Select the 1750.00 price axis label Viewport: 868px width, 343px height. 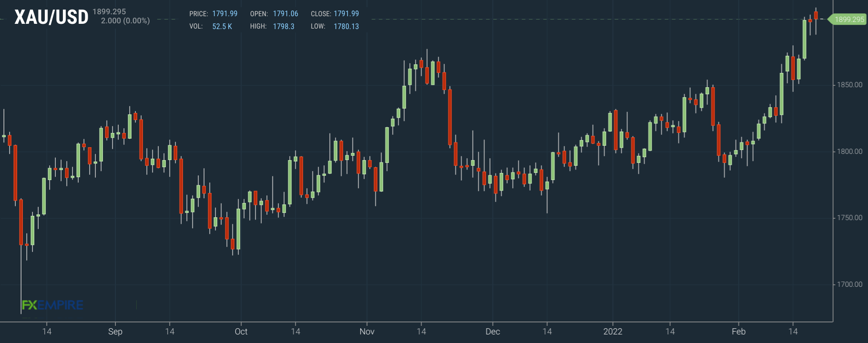[x=850, y=218]
